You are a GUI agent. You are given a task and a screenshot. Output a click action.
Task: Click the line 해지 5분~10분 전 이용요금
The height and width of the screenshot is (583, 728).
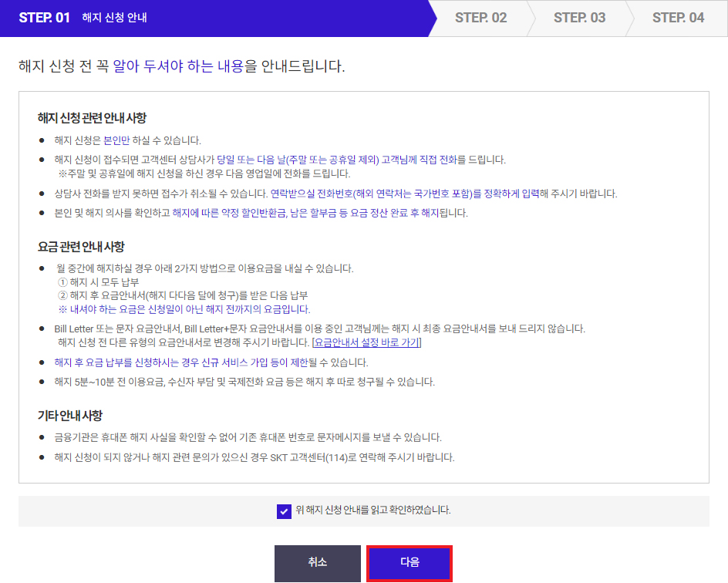244,382
